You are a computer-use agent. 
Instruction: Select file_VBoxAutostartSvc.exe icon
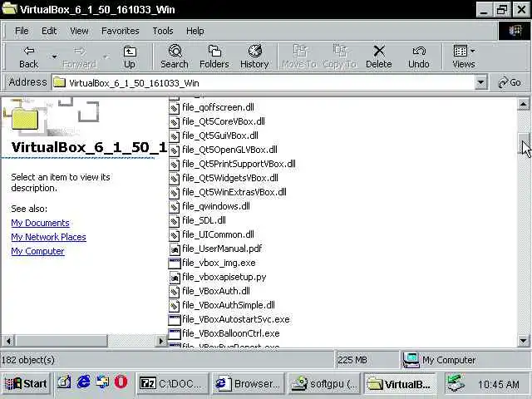174,319
